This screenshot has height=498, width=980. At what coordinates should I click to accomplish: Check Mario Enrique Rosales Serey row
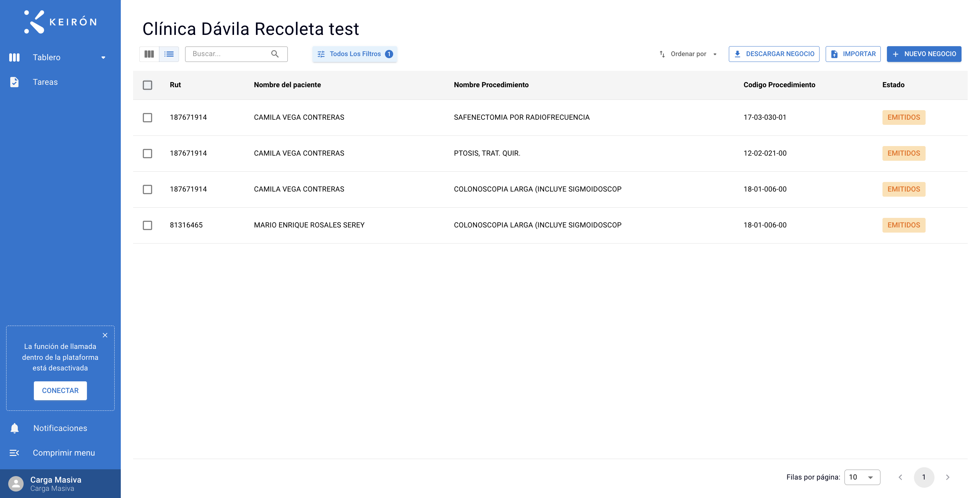pos(147,225)
